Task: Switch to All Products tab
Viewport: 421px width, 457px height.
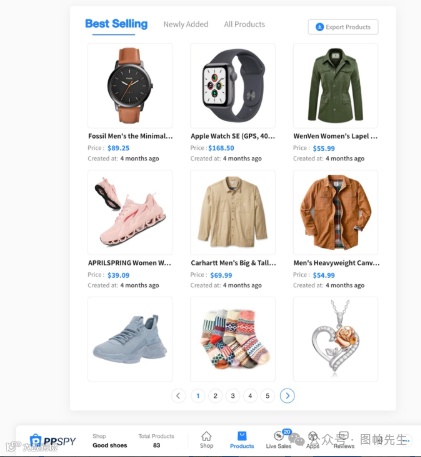Action: point(244,24)
